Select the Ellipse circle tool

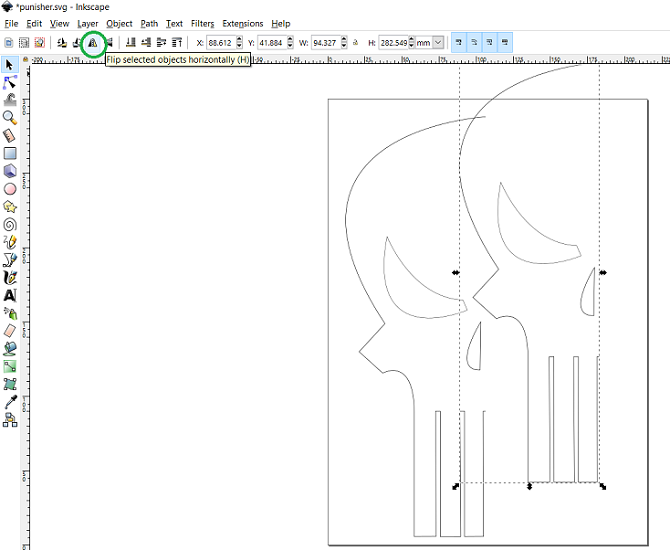point(10,189)
